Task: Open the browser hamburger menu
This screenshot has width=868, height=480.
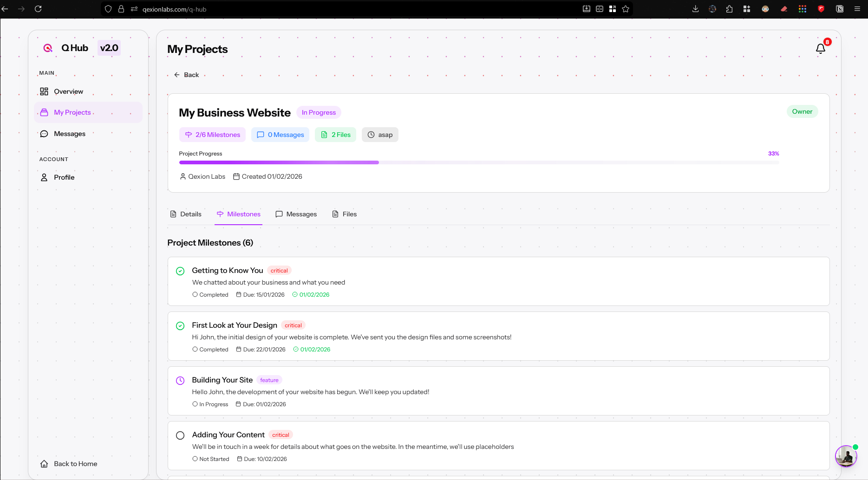Action: pyautogui.click(x=857, y=9)
